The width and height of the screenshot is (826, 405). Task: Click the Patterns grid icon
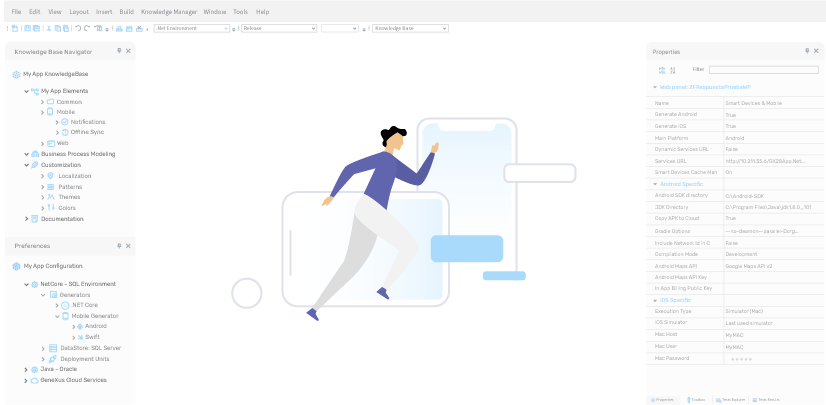(51, 187)
